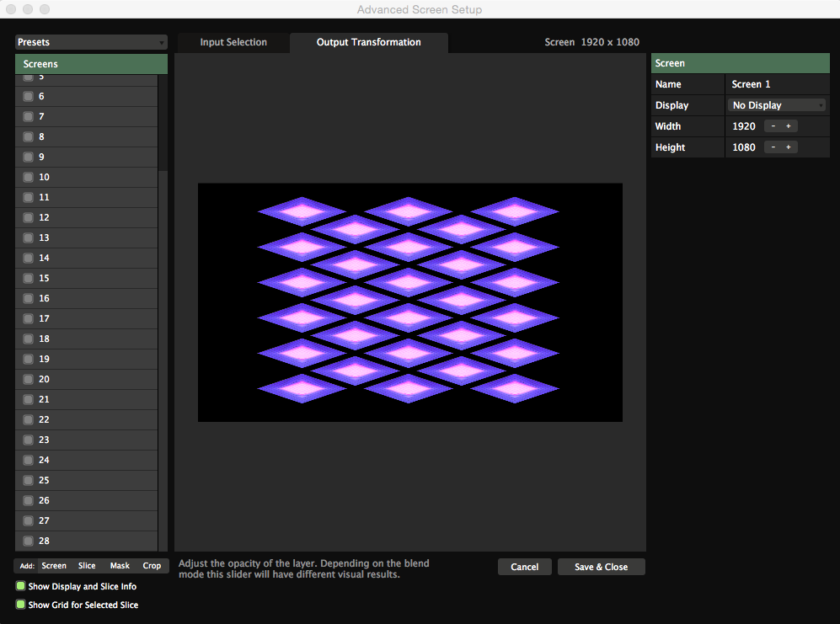Edit the Name field Screen 1
Viewport: 840px width, 624px height.
coord(775,84)
